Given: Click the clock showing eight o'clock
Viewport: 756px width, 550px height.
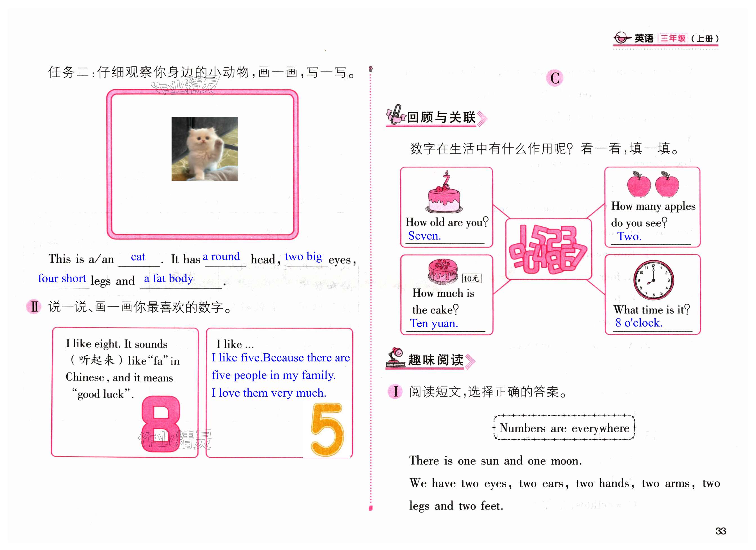Looking at the screenshot, I should point(653,280).
